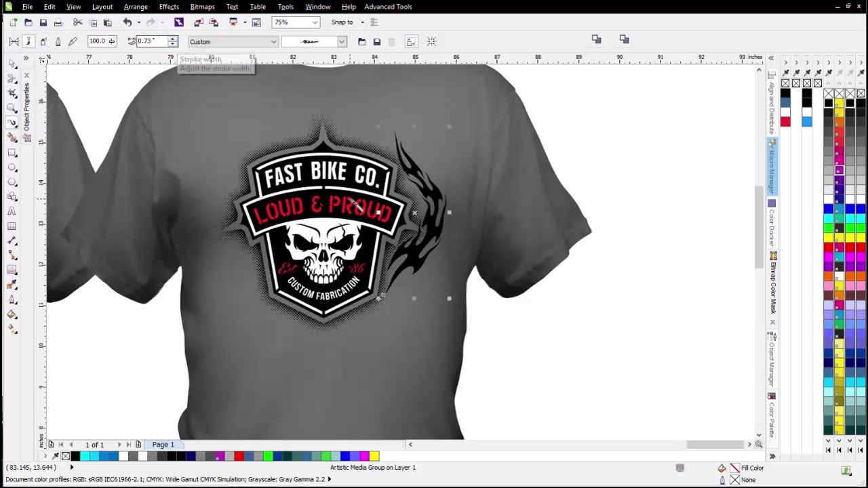Toggle the Calligraphy mode on property bar

58,41
